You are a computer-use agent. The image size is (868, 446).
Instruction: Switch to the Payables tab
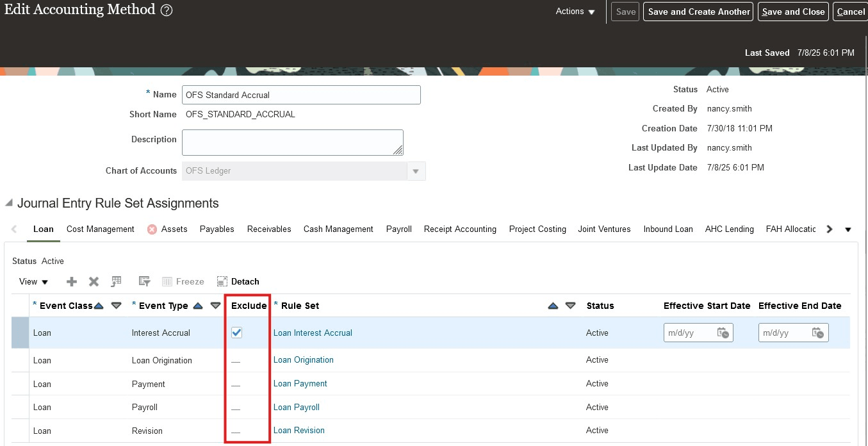217,229
